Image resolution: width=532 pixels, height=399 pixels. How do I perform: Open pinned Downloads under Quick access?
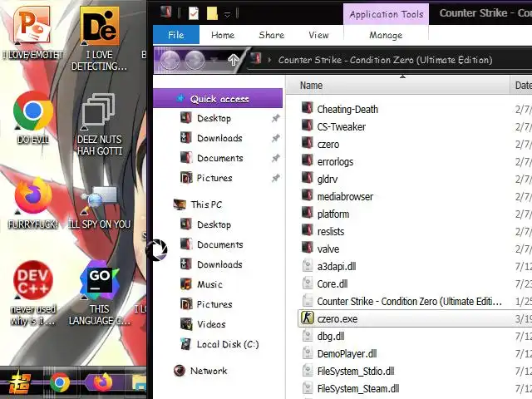click(x=219, y=138)
